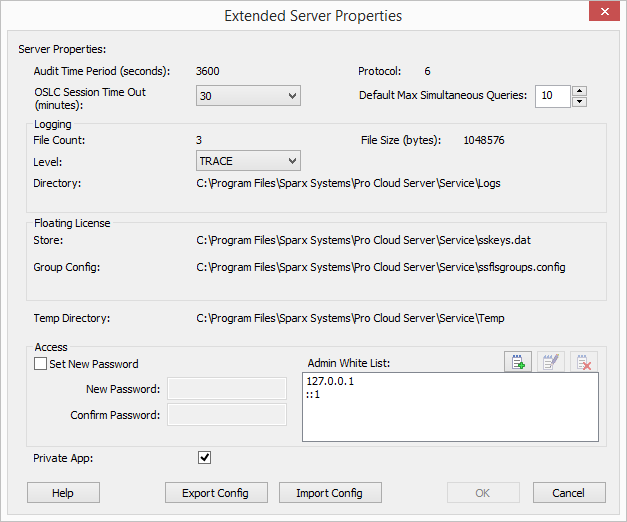The width and height of the screenshot is (627, 522).
Task: Click the Help button
Action: tap(63, 492)
